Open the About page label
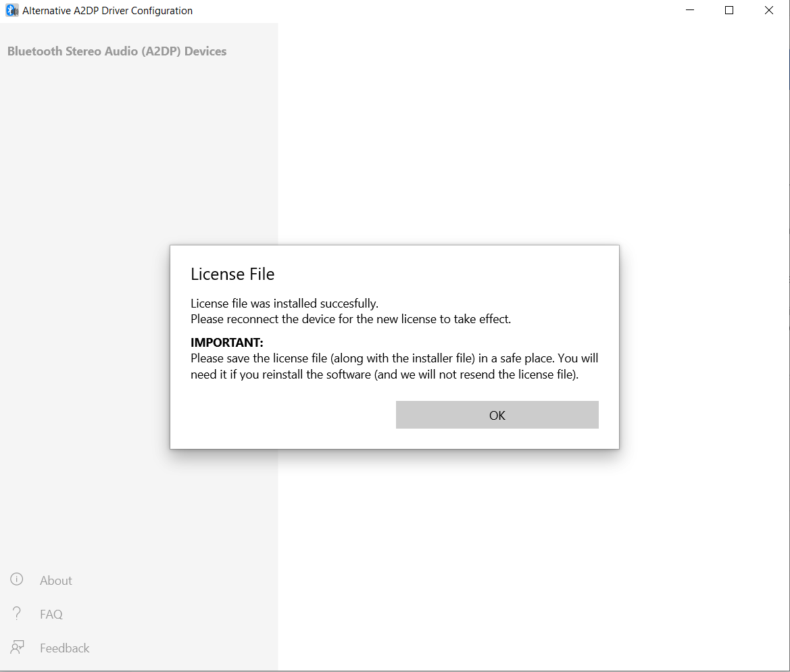790x672 pixels. pyautogui.click(x=56, y=580)
